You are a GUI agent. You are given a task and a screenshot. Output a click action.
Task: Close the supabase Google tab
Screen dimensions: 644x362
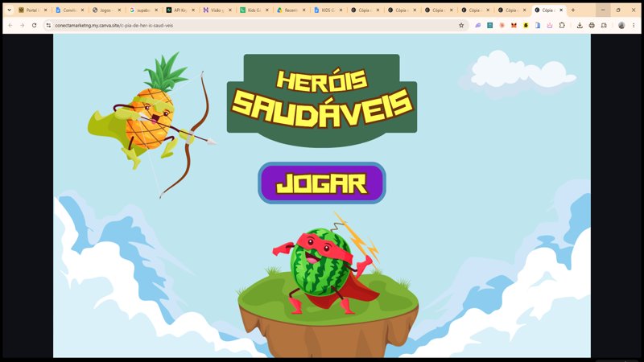156,10
